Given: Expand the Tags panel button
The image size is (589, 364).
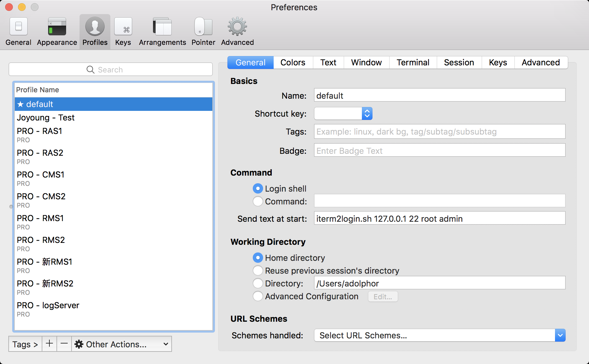Looking at the screenshot, I should [x=25, y=344].
